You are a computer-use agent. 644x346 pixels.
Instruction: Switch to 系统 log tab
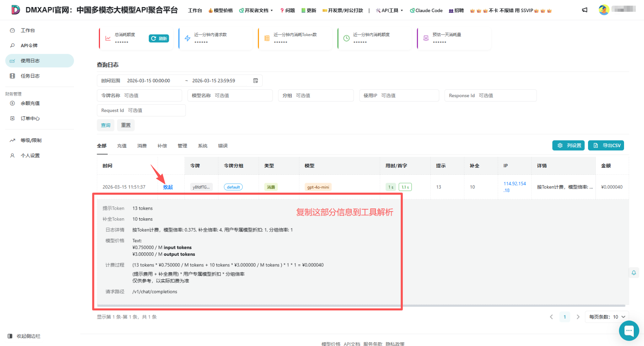coord(203,146)
